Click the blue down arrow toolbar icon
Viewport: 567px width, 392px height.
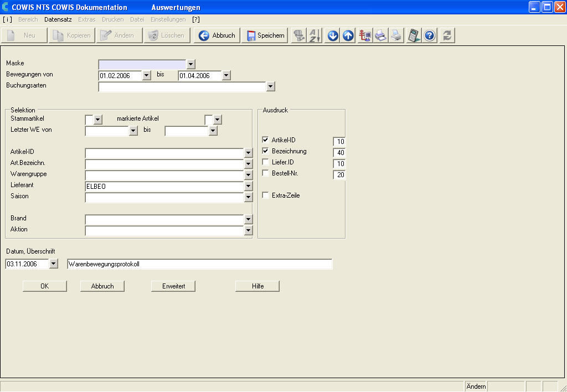tap(333, 35)
